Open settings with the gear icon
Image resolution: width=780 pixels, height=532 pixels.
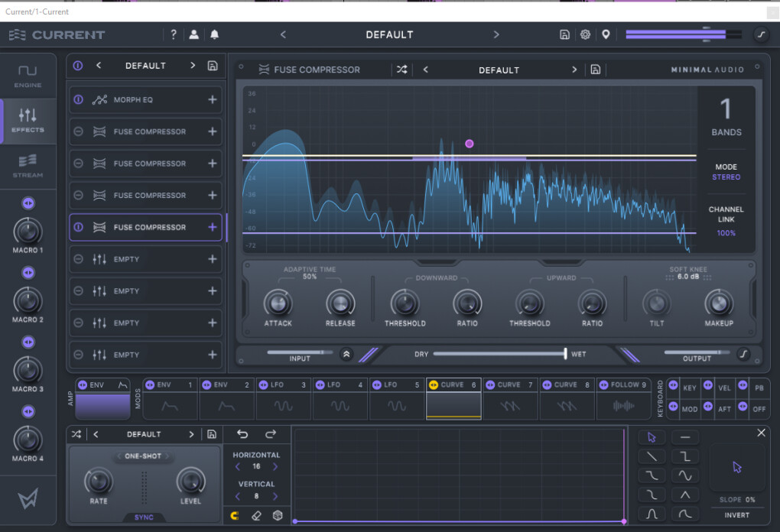pos(586,34)
